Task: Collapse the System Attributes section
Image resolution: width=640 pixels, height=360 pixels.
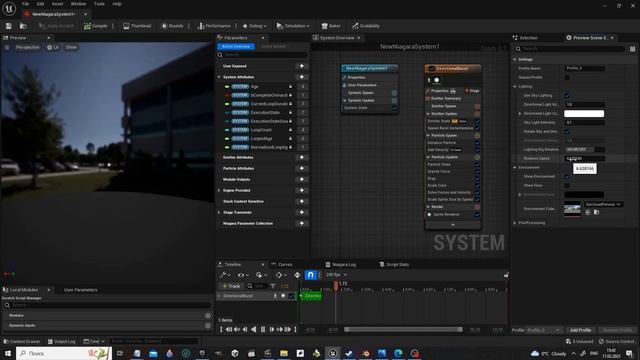Action: [219, 77]
